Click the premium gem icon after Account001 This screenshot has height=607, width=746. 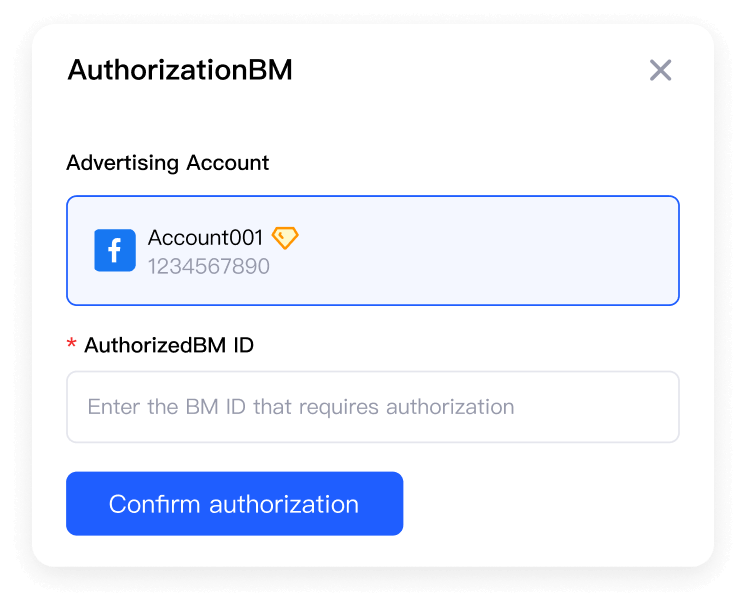[285, 237]
